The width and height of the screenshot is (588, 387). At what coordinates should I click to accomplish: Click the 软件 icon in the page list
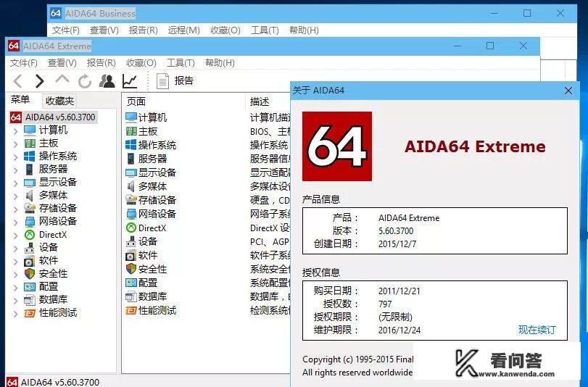click(131, 256)
